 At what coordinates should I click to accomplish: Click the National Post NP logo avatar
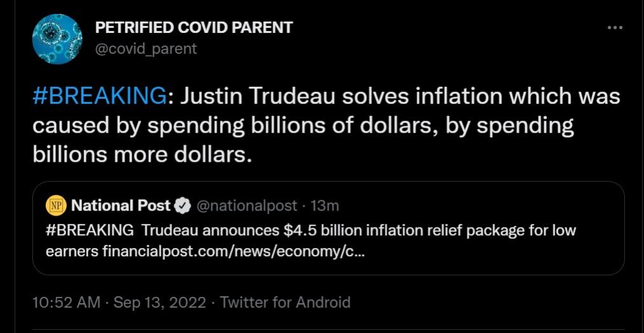click(x=55, y=206)
